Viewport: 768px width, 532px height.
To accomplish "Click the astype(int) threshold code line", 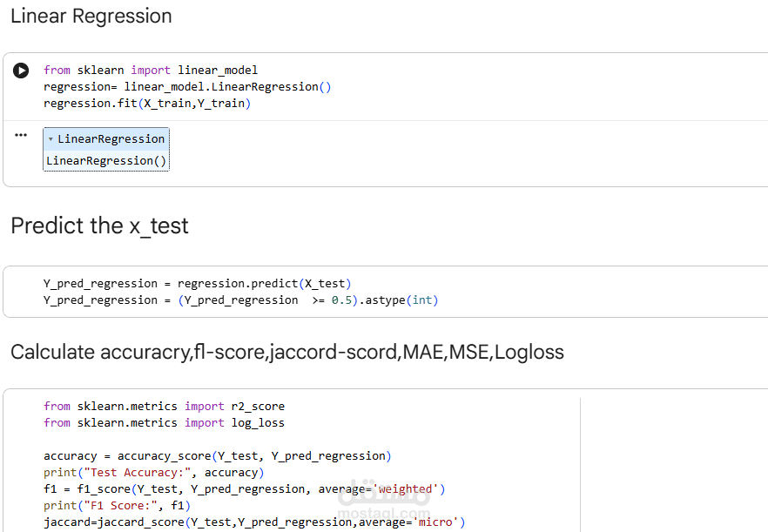I will [x=241, y=300].
